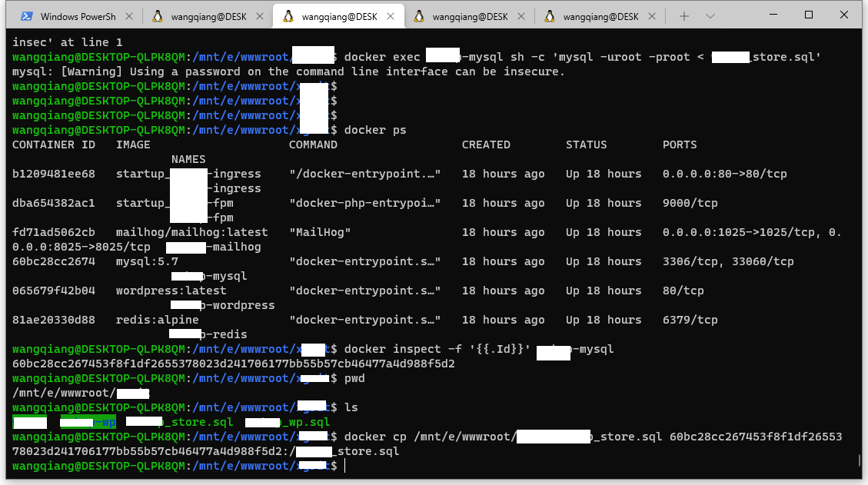Click the container ID b1209481ee68
This screenshot has width=868, height=485.
[x=54, y=174]
